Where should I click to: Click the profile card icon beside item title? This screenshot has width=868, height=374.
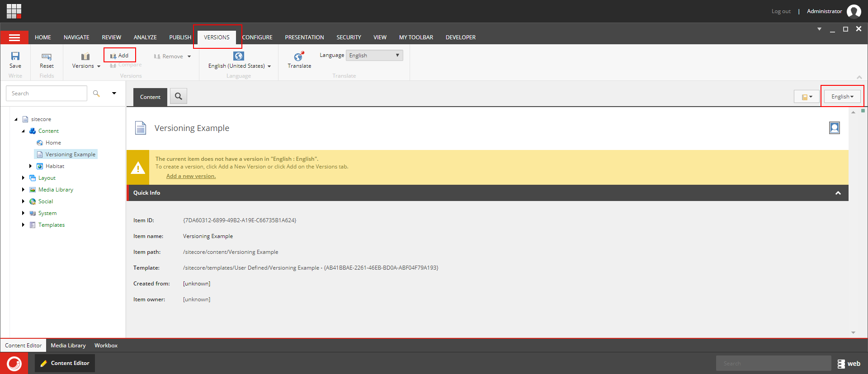point(835,128)
